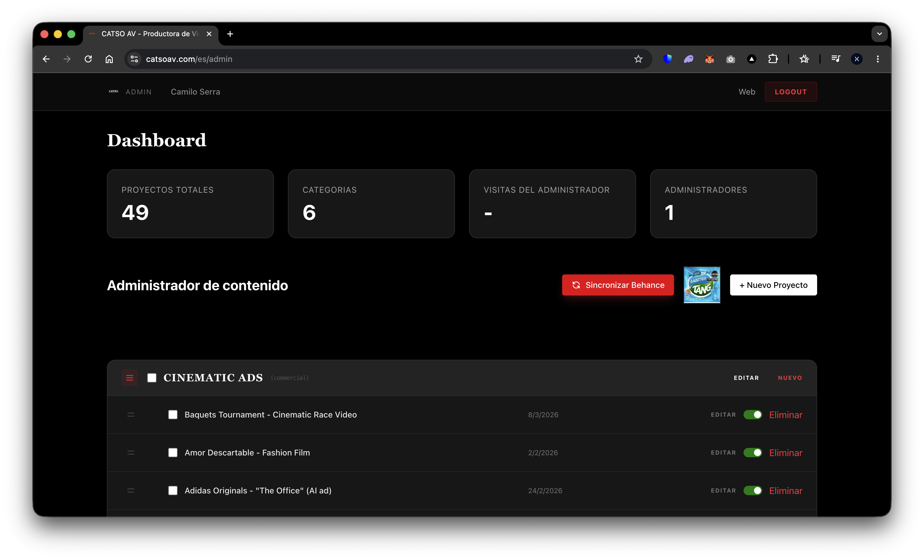
Task: Toggle visibility of Adidas Originals project
Action: pyautogui.click(x=753, y=490)
